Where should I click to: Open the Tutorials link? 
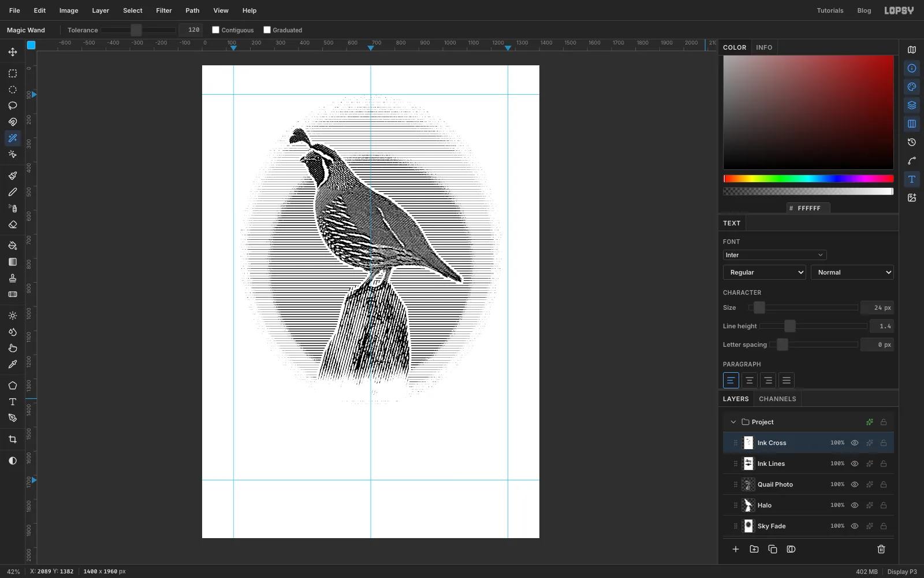tap(830, 10)
